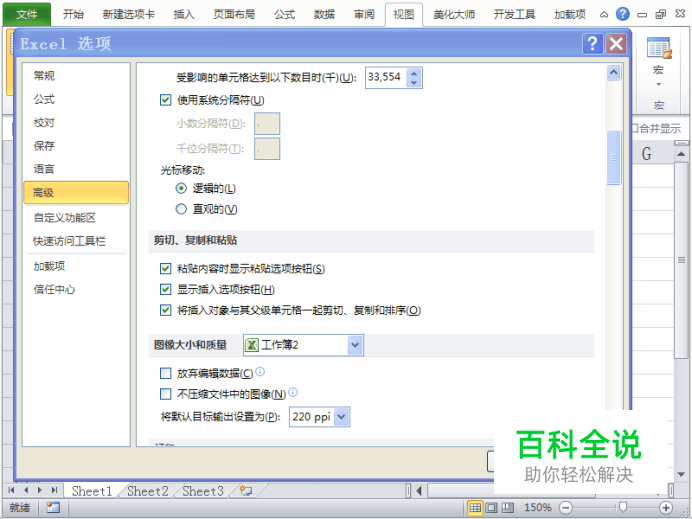Click the zoom slider handle
This screenshot has width=692, height=519.
click(x=623, y=506)
